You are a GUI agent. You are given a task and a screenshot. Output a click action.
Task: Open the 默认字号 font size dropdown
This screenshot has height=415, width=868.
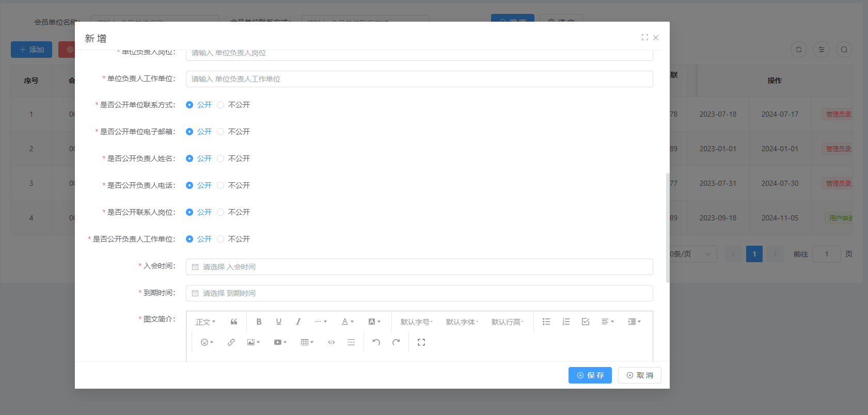[x=416, y=322]
